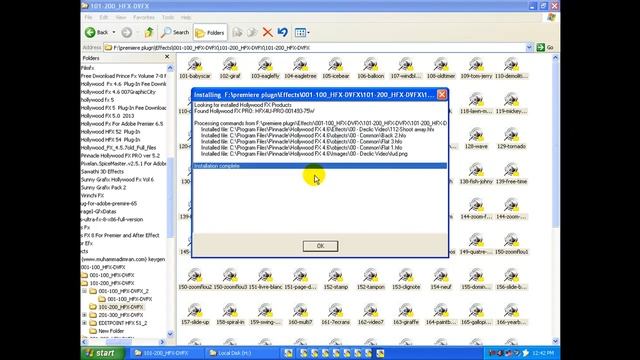Open the Tools menu
Image resolution: width=640 pixels, height=360 pixels.
pyautogui.click(x=168, y=18)
